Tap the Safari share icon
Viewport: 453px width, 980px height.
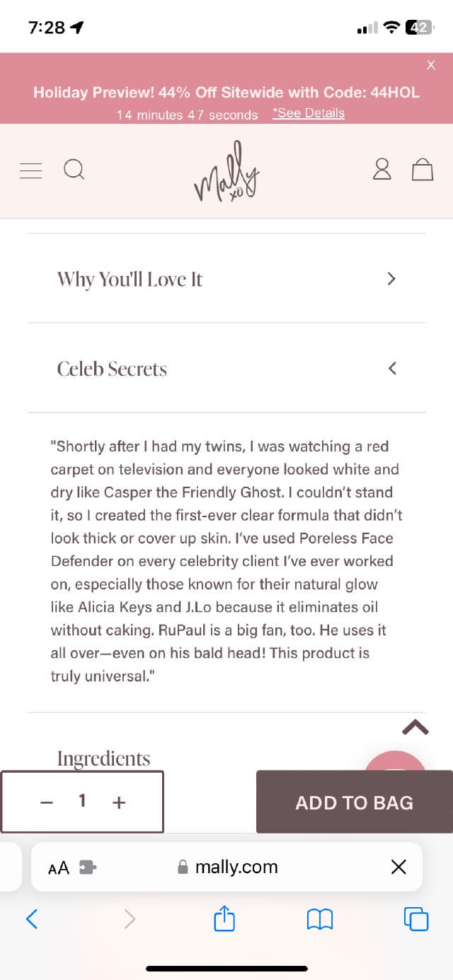tap(224, 918)
